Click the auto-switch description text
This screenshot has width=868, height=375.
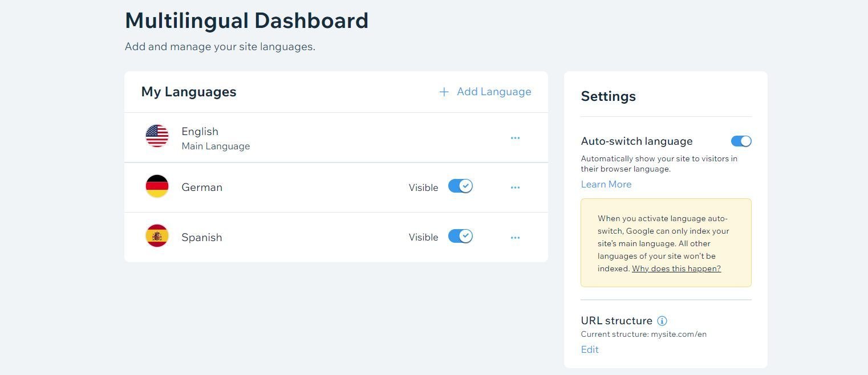pyautogui.click(x=659, y=164)
